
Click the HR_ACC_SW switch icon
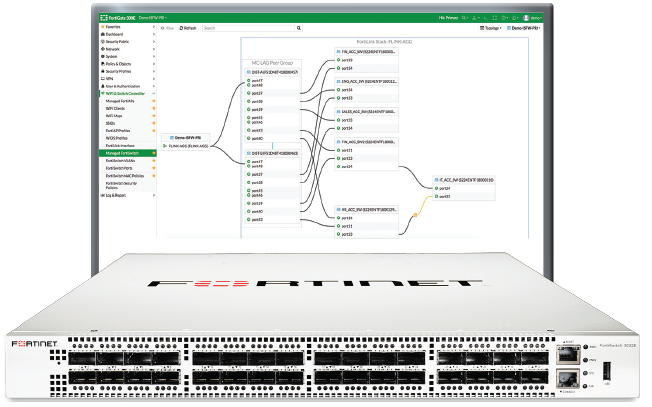tap(338, 210)
